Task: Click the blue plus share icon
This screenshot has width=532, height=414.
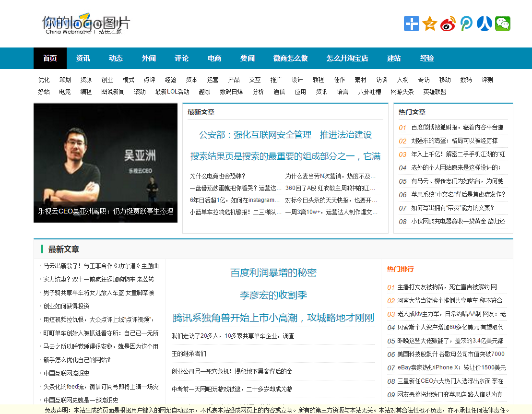Action: click(x=412, y=24)
